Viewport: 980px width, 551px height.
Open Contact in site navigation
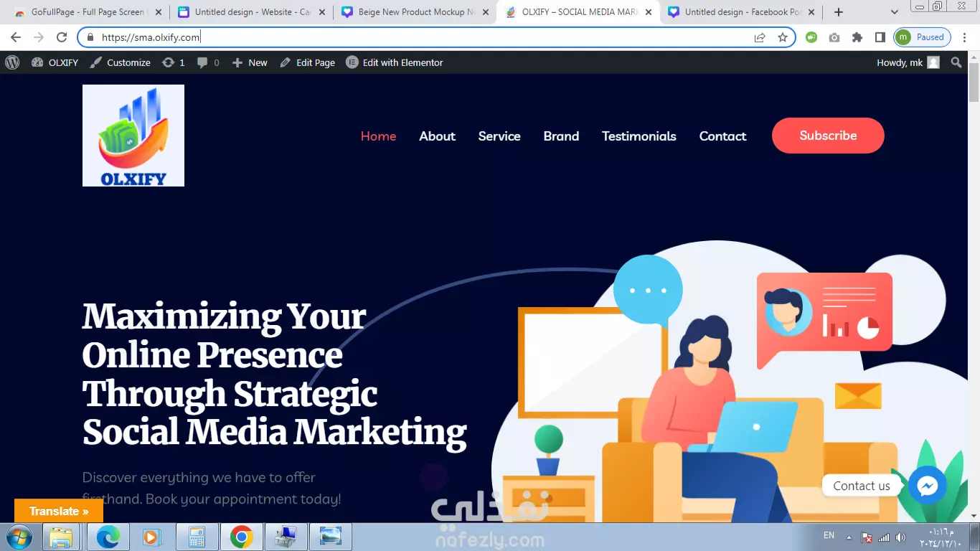723,136
